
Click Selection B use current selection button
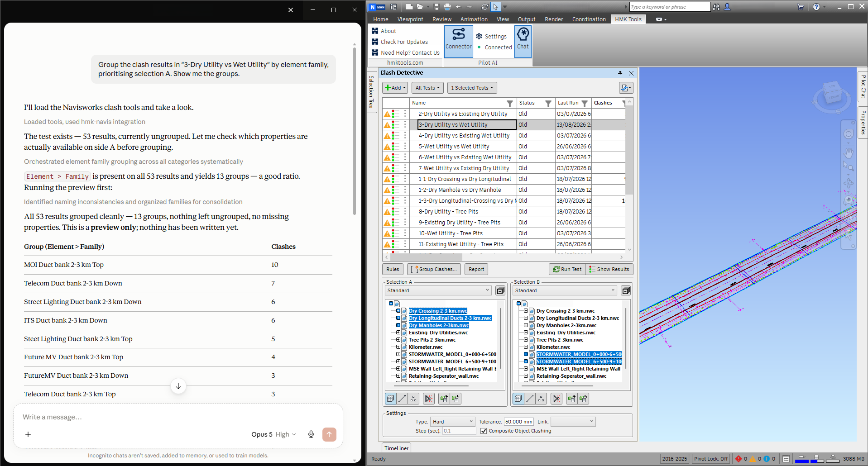572,399
